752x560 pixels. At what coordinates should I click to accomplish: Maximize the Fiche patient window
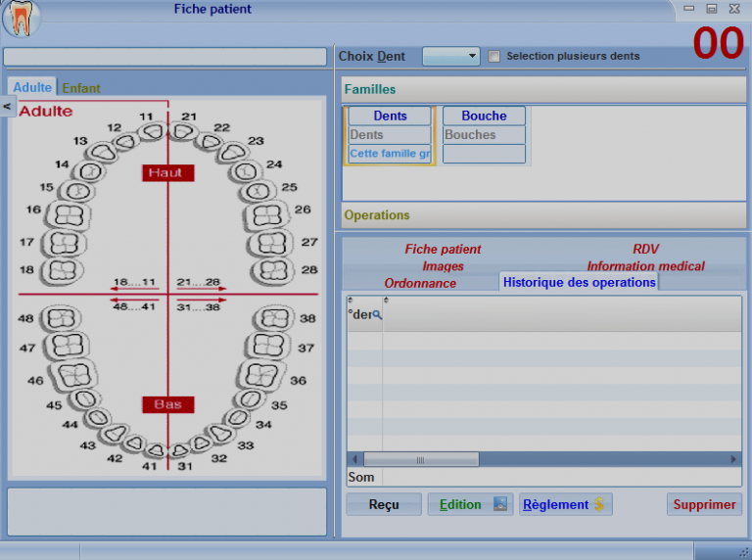click(x=712, y=9)
